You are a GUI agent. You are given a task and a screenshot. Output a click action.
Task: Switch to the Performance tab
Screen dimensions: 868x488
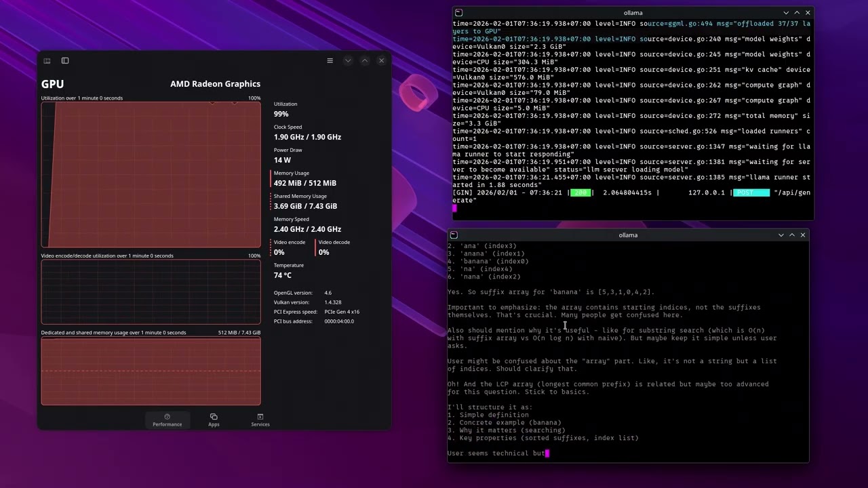coord(167,420)
